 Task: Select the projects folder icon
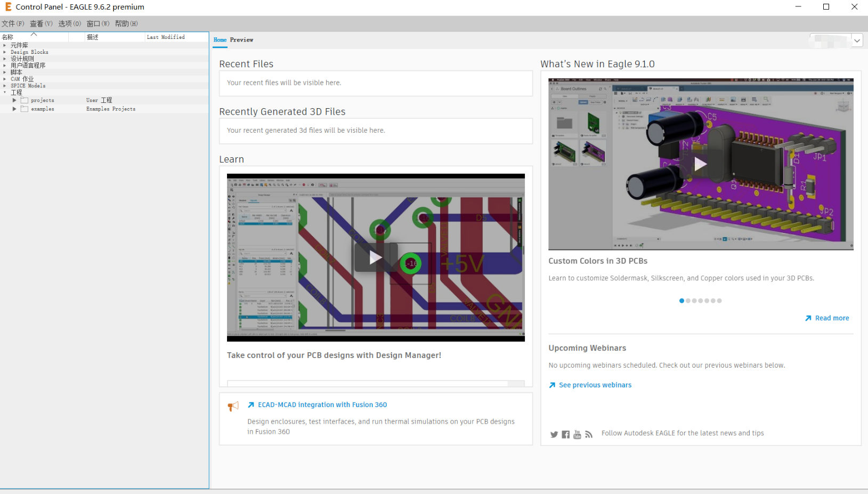(24, 100)
